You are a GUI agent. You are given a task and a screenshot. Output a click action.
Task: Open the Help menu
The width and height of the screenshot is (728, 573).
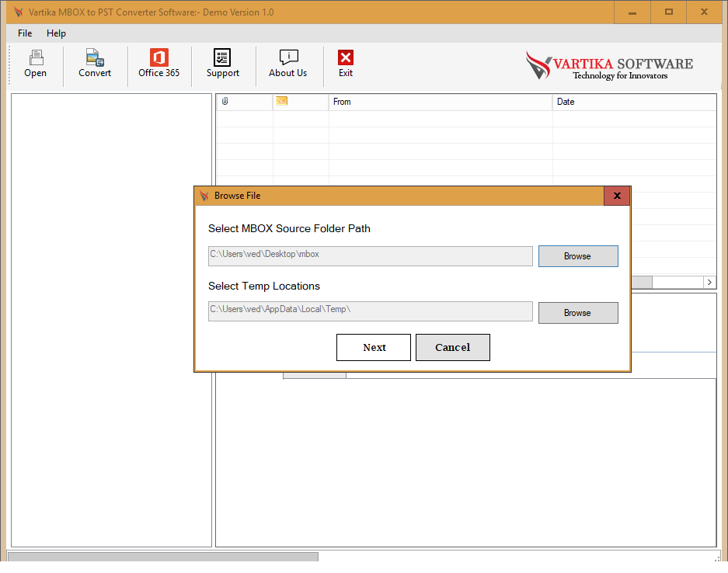tap(56, 33)
